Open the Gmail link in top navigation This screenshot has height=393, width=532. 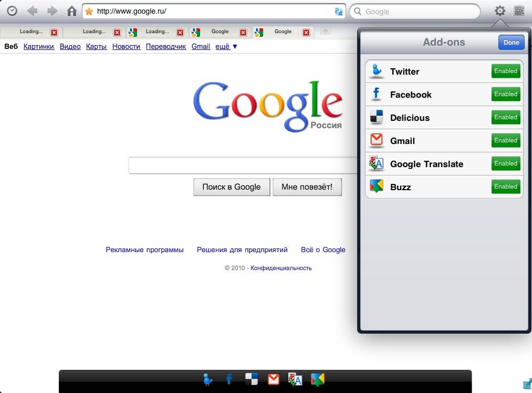tap(201, 46)
